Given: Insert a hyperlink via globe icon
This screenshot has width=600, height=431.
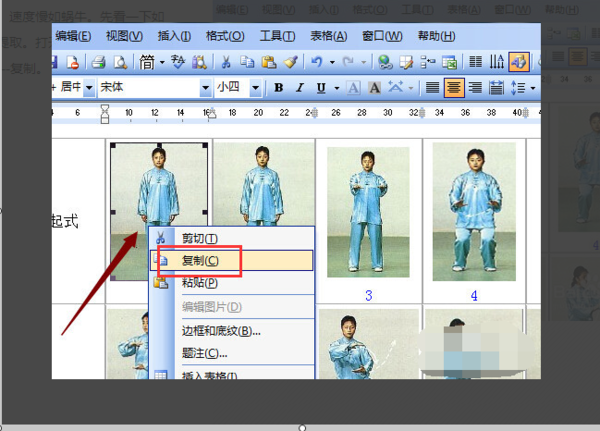Looking at the screenshot, I should pos(385,62).
